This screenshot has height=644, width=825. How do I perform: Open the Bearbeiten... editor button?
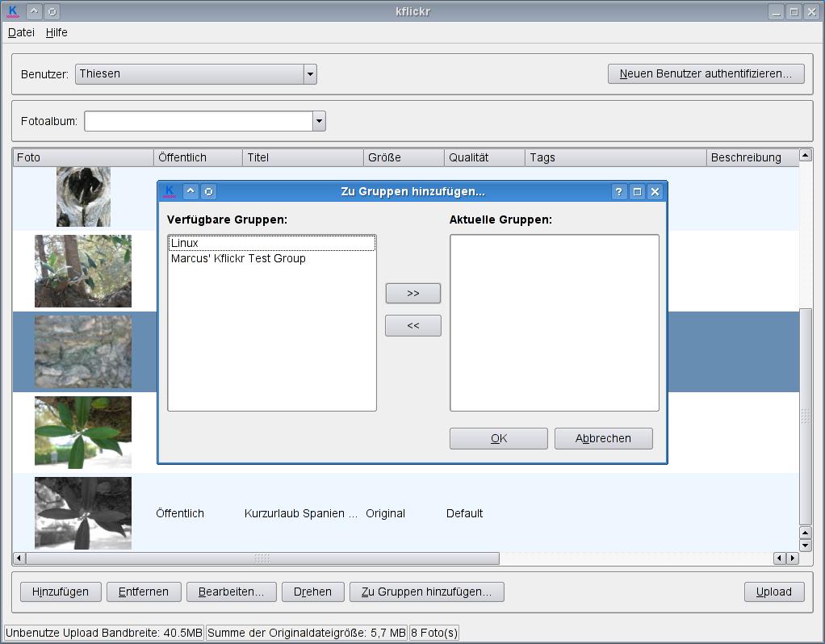pyautogui.click(x=232, y=592)
